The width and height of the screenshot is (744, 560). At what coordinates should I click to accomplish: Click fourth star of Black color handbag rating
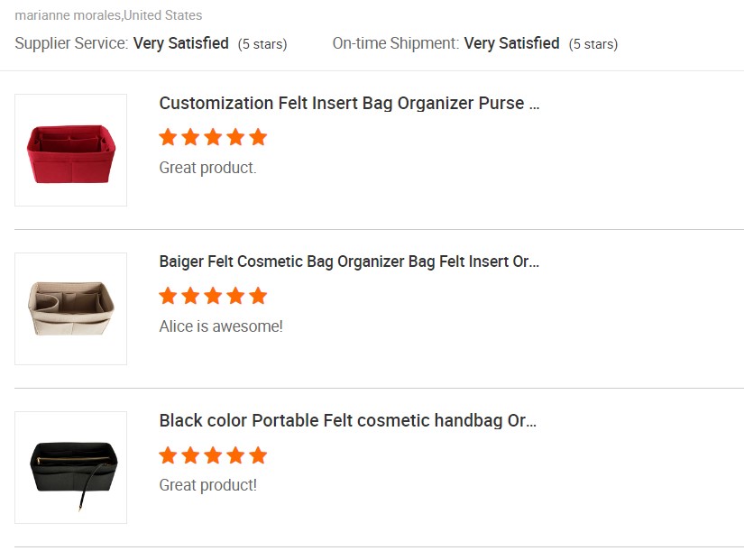tap(235, 455)
